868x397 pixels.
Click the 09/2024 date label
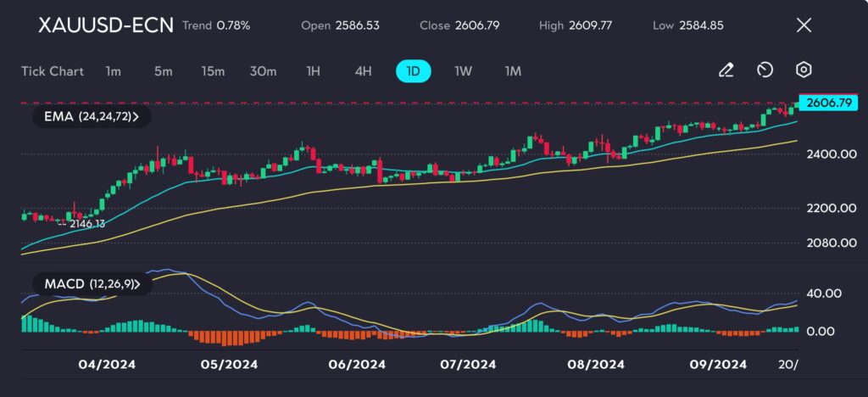[x=719, y=365]
